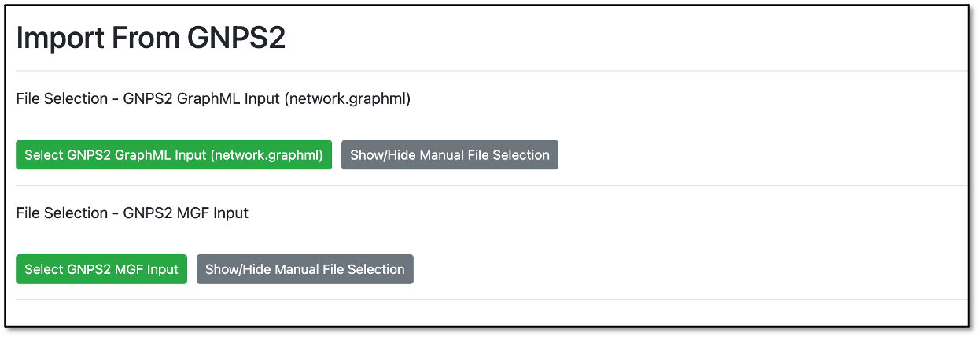Viewport: 980px width, 337px height.
Task: Click empty space right of the MGF Show/Hide button
Action: tap(691, 269)
